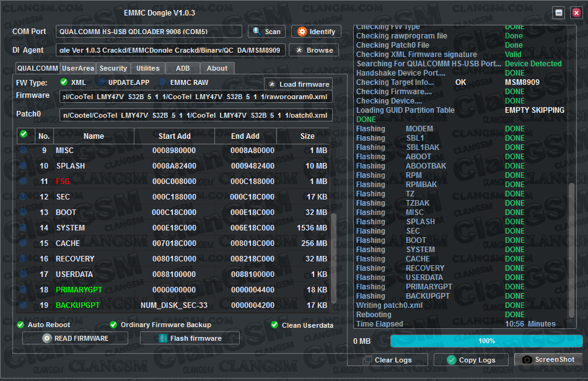Image resolution: width=588 pixels, height=381 pixels.
Task: Click the Name column header
Action: click(x=94, y=136)
